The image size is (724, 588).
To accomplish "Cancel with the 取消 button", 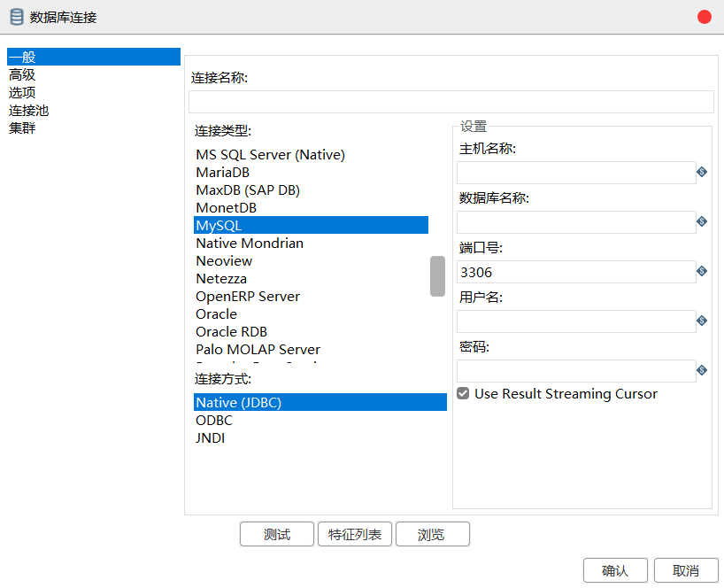I will click(x=686, y=571).
